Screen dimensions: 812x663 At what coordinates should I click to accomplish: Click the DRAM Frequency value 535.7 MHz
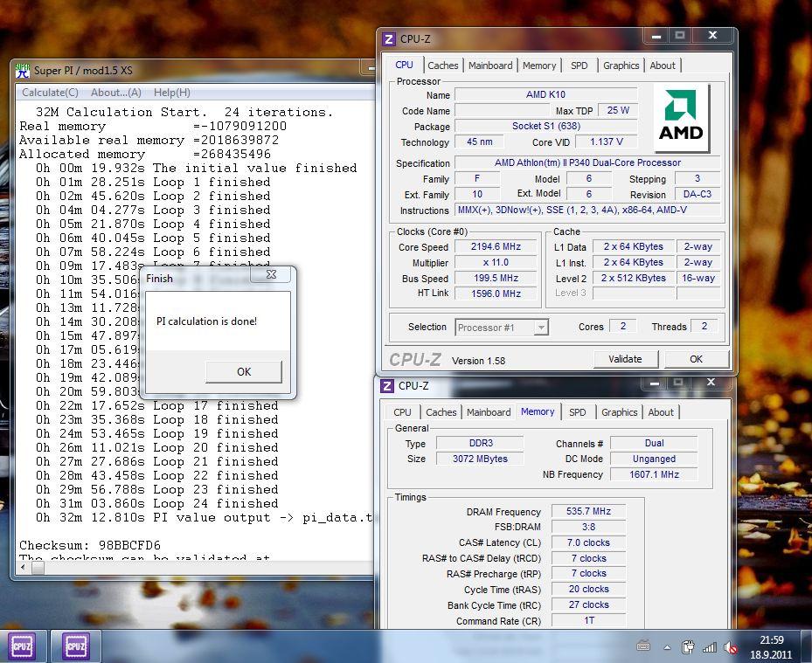tap(588, 511)
